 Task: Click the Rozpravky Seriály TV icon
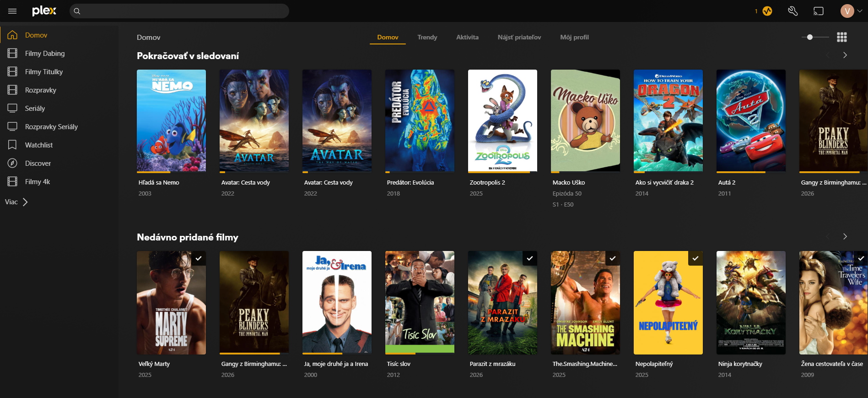coord(12,126)
